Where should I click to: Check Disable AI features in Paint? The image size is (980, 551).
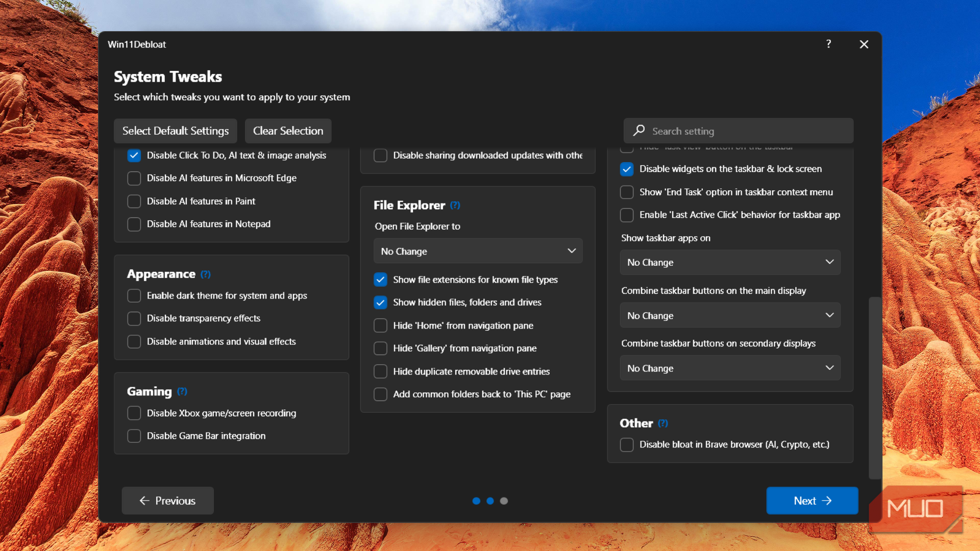tap(134, 202)
